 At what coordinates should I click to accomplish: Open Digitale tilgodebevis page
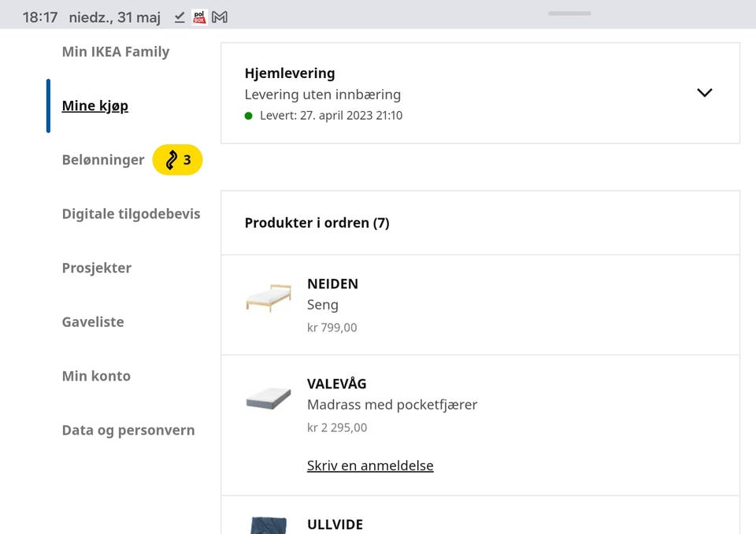132,213
